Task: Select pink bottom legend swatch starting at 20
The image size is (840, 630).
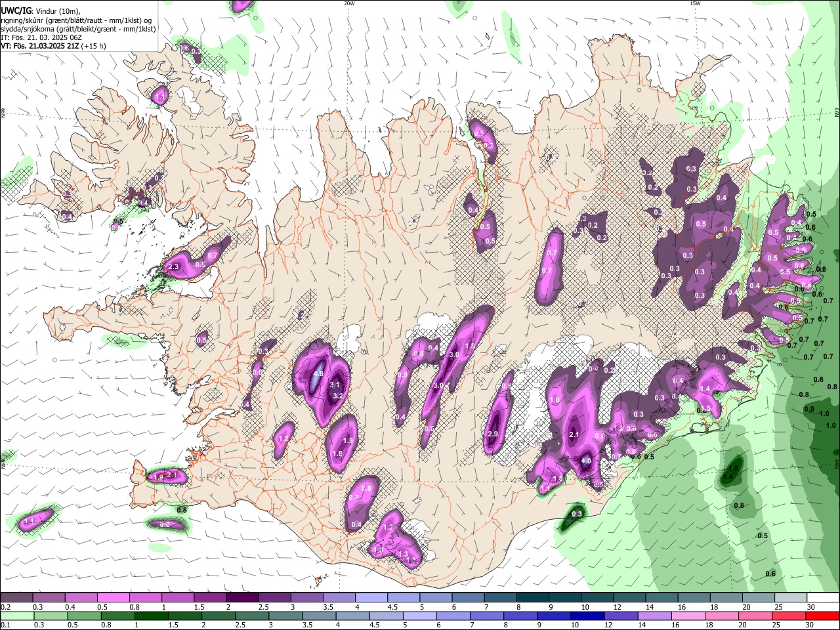Action: (x=755, y=616)
